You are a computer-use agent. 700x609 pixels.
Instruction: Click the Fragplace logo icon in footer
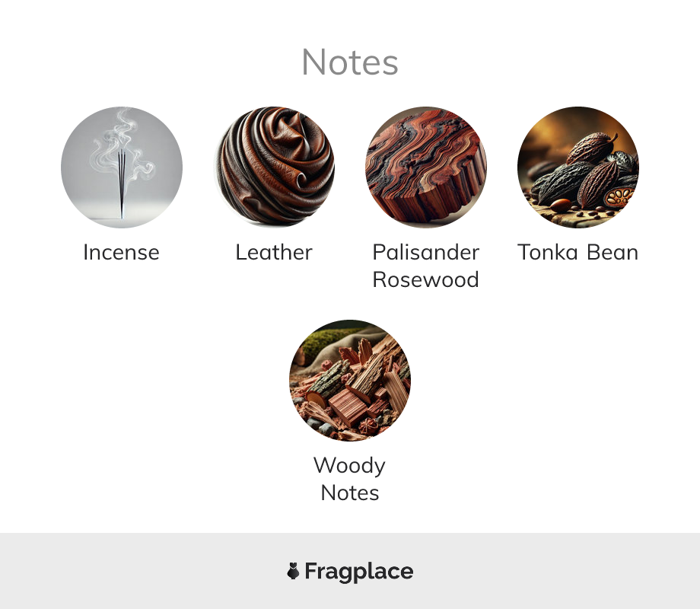pos(293,572)
